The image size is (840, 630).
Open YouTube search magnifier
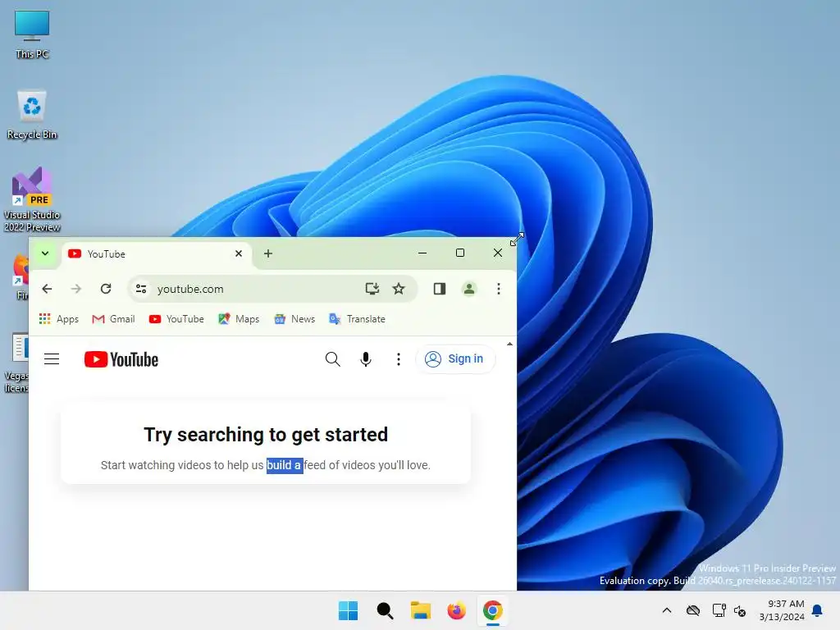(x=333, y=359)
